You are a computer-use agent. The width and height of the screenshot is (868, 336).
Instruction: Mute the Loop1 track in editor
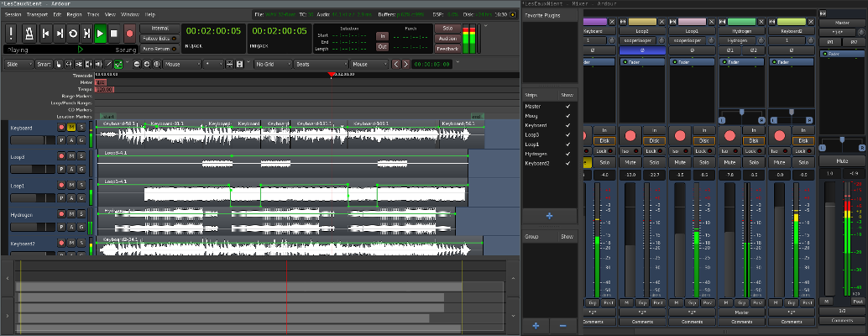point(71,185)
